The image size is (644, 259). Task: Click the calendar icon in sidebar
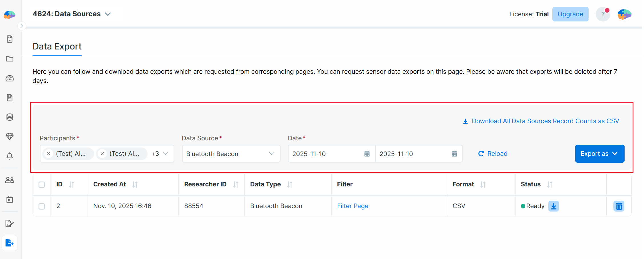pyautogui.click(x=10, y=200)
